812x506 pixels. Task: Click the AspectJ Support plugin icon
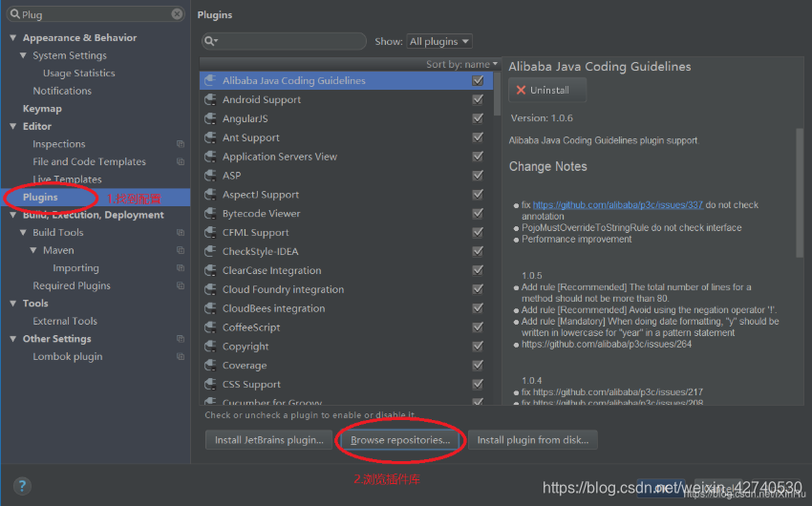[x=210, y=195]
